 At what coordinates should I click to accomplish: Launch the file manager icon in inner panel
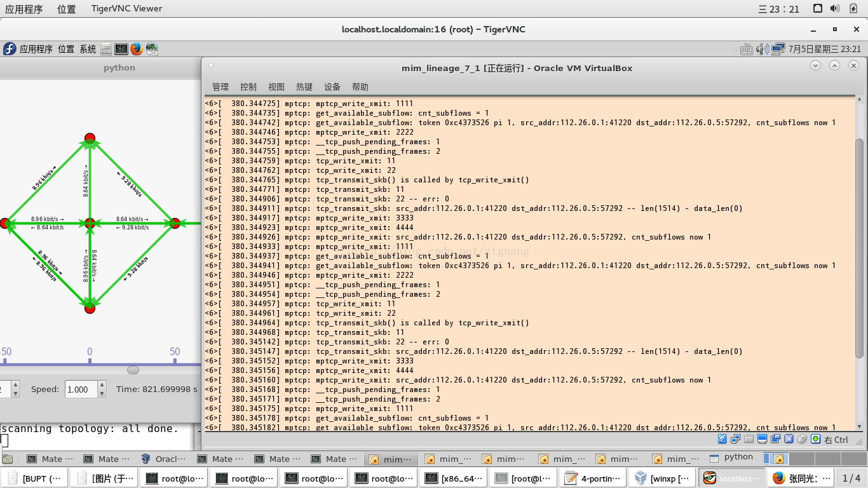[x=106, y=49]
